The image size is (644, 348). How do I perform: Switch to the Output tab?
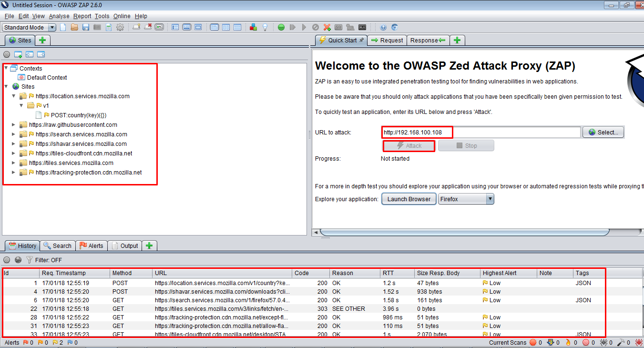pos(124,246)
